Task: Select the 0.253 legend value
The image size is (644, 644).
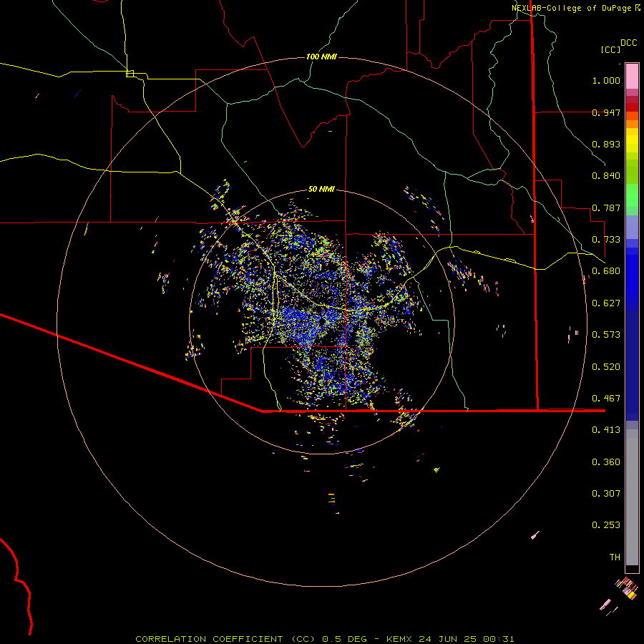Action: (x=606, y=525)
